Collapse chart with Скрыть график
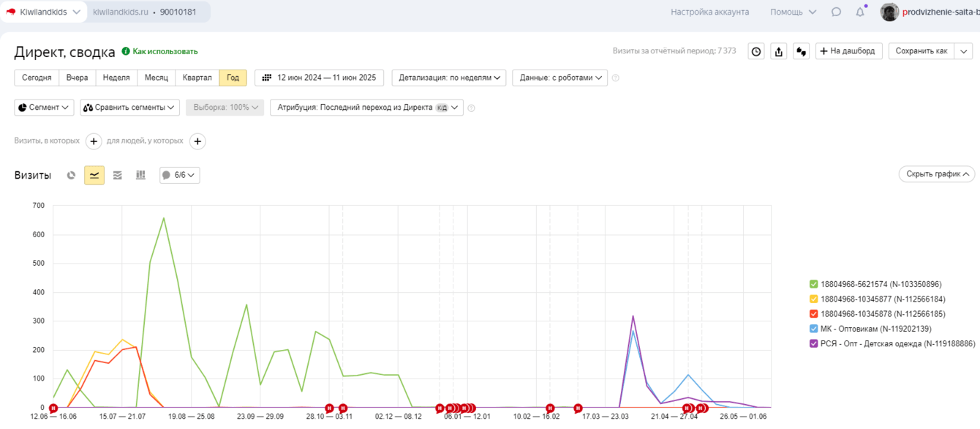Screen dimensions: 980x429 [936, 174]
